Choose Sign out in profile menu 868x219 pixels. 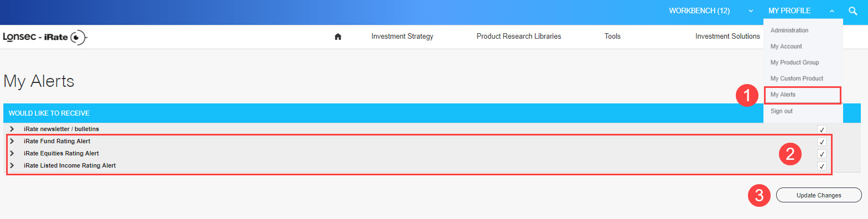pos(781,111)
